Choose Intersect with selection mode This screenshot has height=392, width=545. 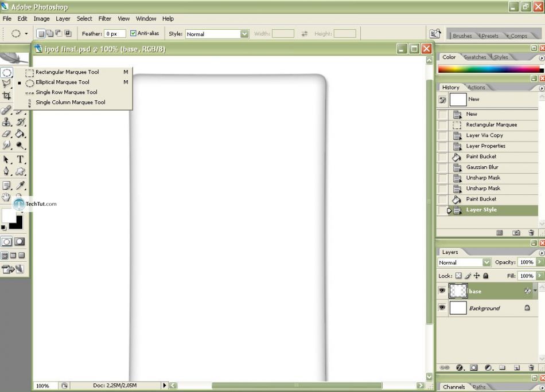click(68, 33)
